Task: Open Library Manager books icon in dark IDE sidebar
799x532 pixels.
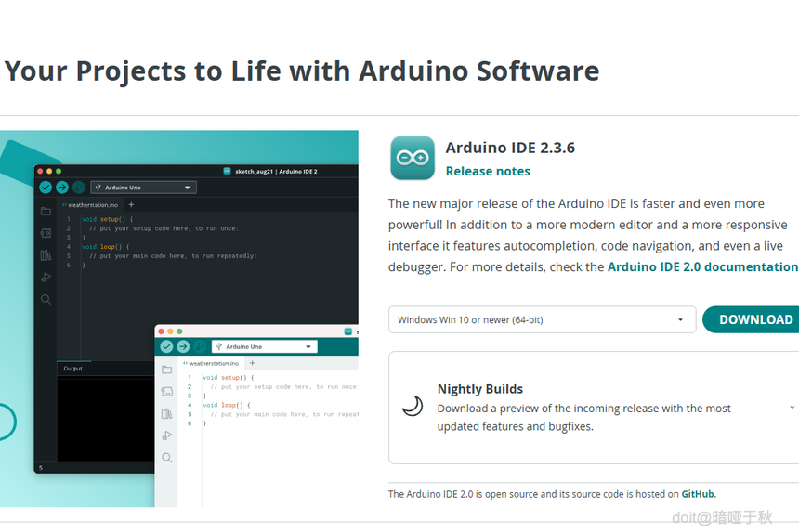Action: [x=46, y=255]
